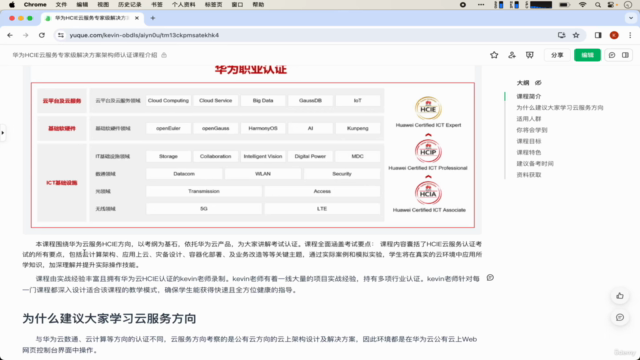Image resolution: width=640 pixels, height=360 pixels.
Task: Go forward in Chrome history
Action: pos(26,36)
